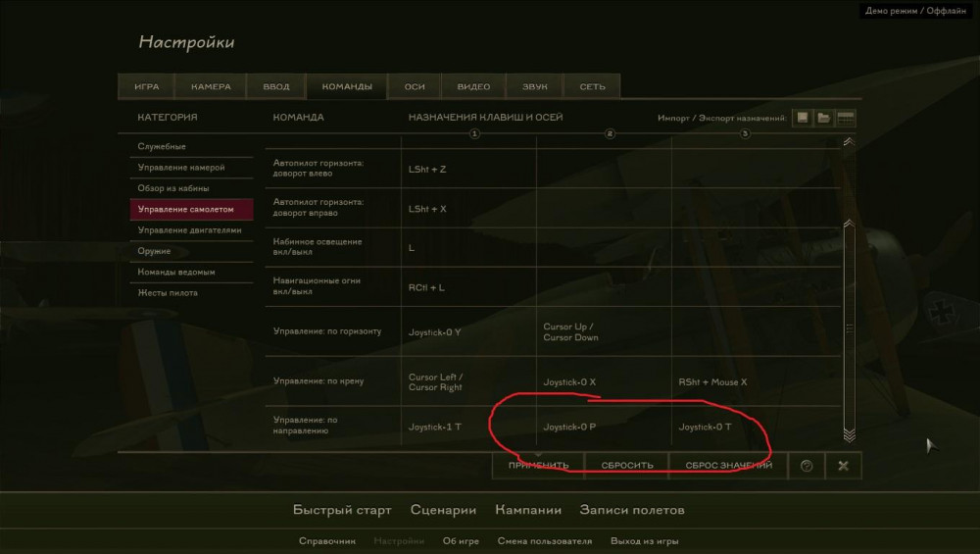Viewport: 980px width, 554px height.
Task: Click the RSht + Mouse X assignment
Action: coord(757,381)
